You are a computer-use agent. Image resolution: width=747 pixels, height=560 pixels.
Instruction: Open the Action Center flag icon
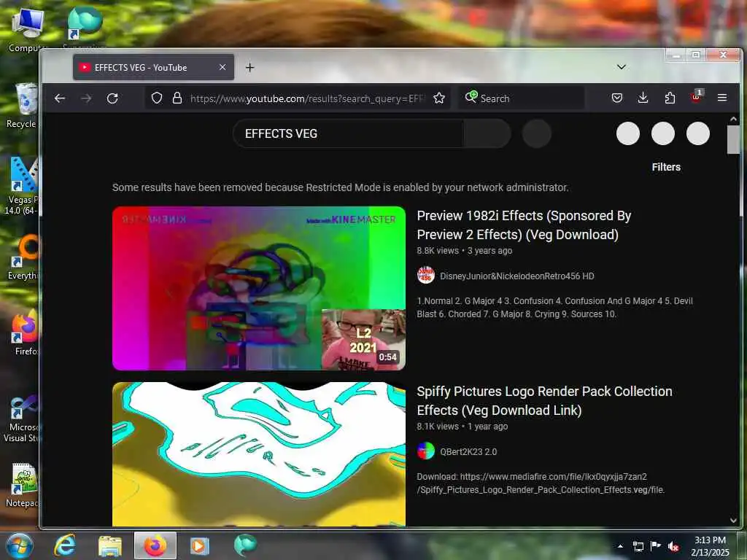pyautogui.click(x=656, y=545)
